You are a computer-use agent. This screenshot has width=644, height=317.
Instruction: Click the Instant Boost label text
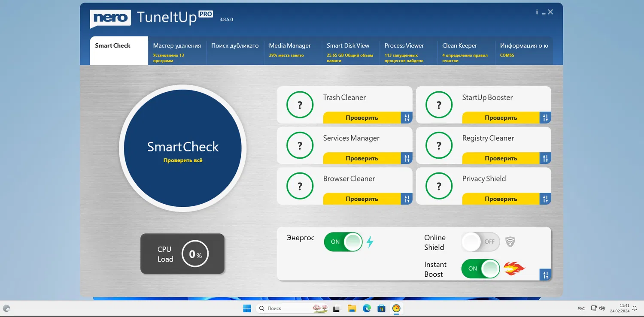435,269
